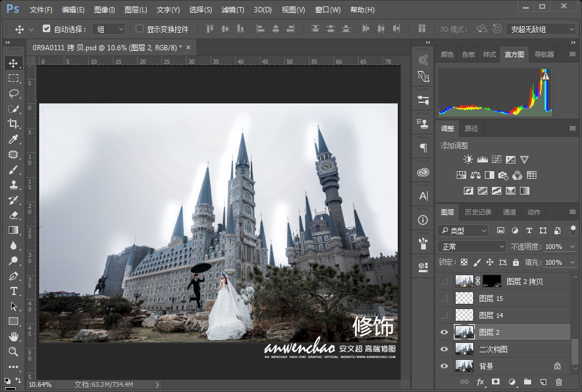This screenshot has width=582, height=392.
Task: Add a Curves adjustment
Action: 497,159
